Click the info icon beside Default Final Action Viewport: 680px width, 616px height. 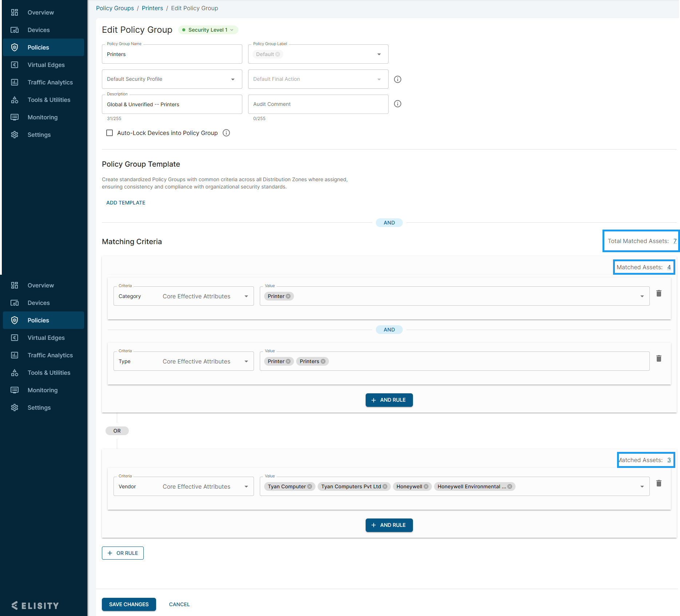398,79
